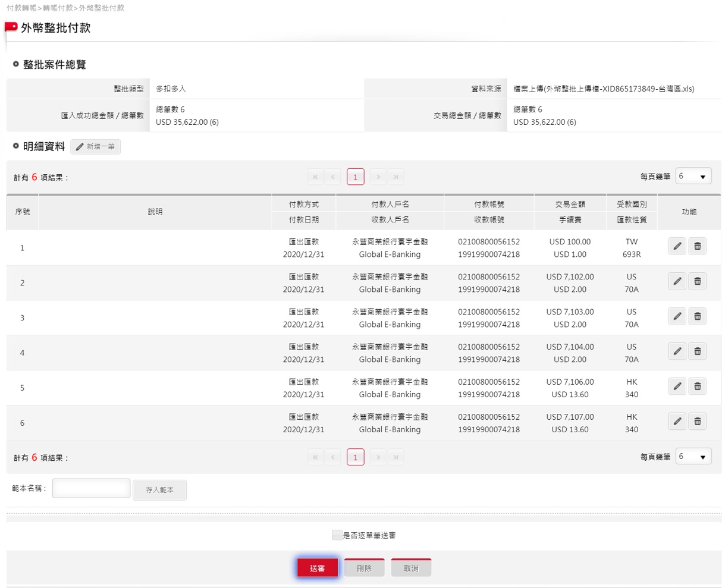Select page 1 in the top pagination

356,177
